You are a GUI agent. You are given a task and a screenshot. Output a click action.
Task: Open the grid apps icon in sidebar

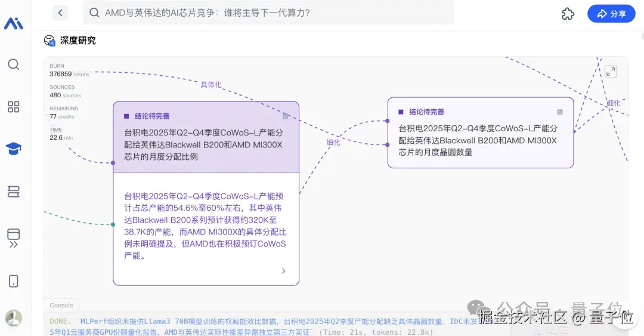coord(14,107)
